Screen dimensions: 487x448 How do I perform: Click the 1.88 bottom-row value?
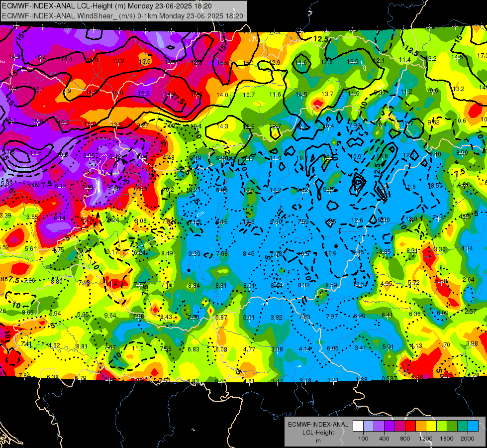point(362,379)
